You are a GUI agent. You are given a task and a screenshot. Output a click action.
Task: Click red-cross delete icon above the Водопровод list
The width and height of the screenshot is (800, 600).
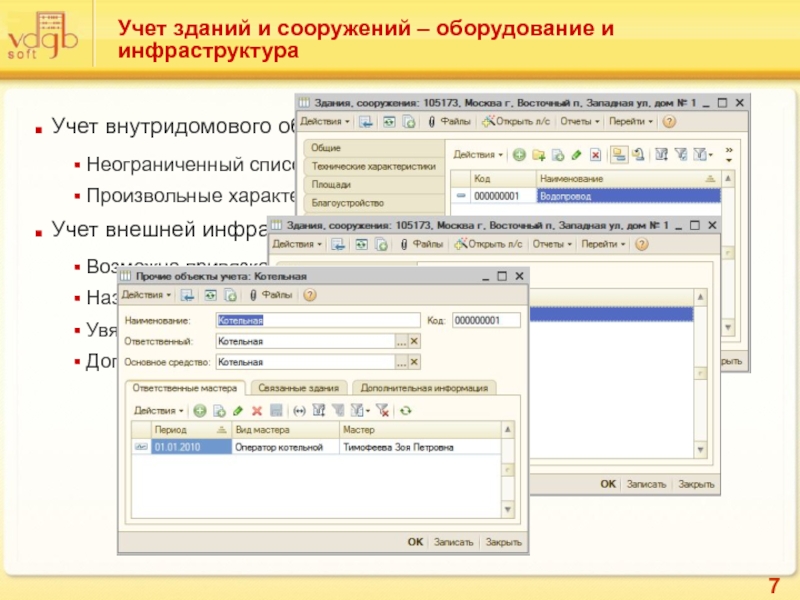[x=595, y=155]
